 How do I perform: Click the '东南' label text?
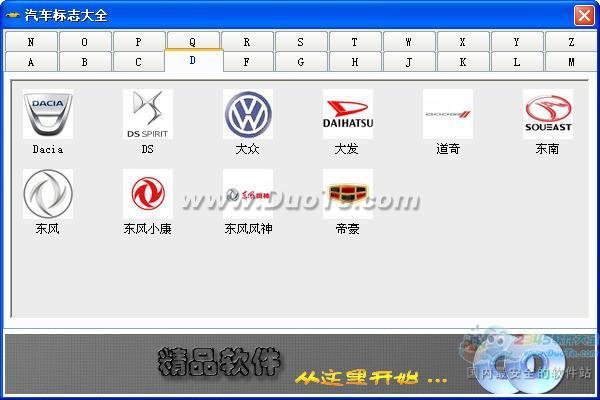tap(548, 149)
